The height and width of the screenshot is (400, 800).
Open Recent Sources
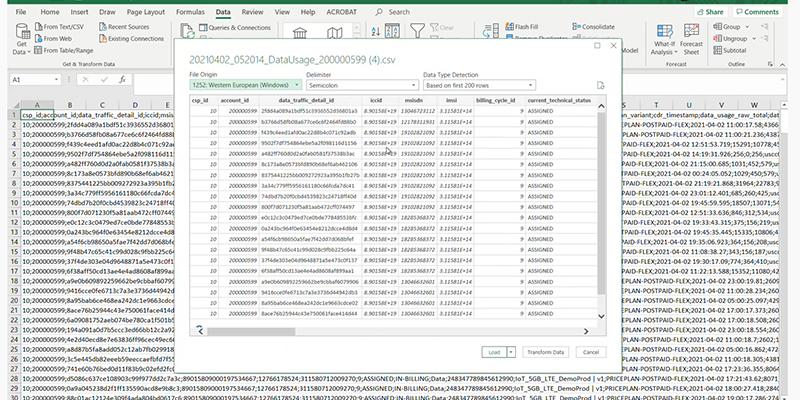(130, 27)
